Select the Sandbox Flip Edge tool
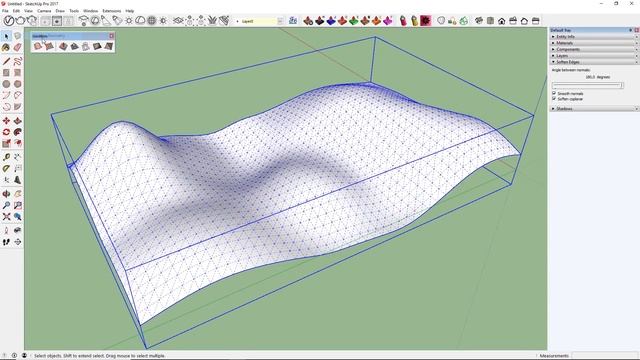This screenshot has height=360, width=640. coord(109,46)
